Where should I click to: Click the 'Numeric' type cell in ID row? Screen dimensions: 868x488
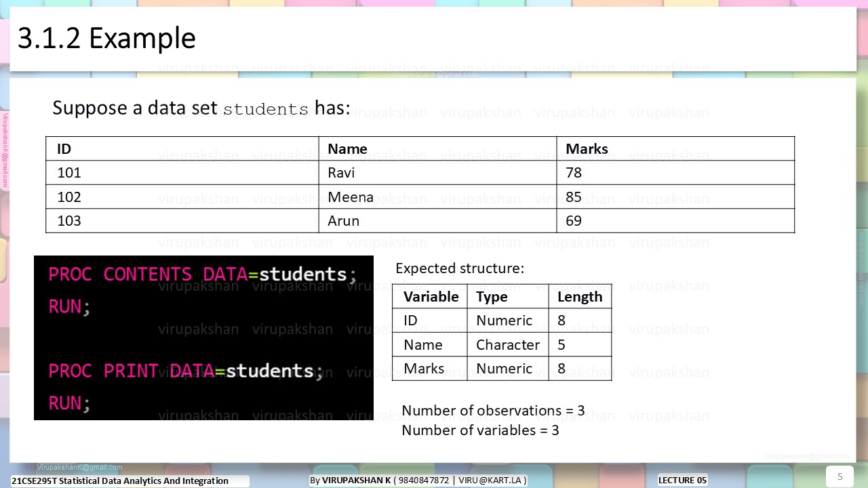click(508, 321)
